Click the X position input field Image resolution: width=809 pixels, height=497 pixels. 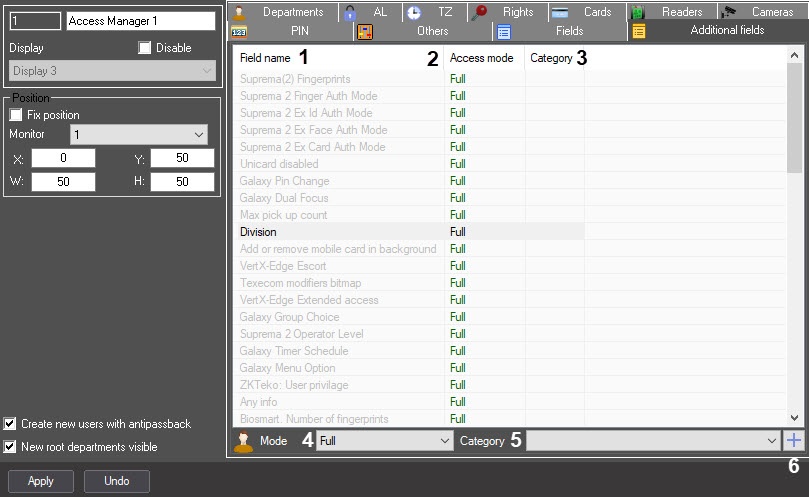[x=63, y=158]
